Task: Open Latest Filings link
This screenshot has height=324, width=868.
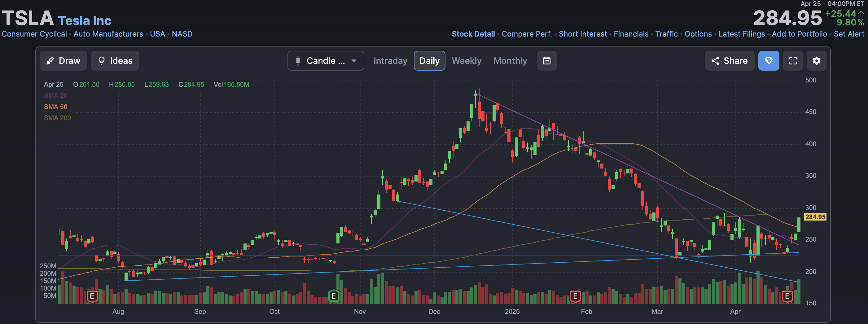Action: click(x=741, y=34)
